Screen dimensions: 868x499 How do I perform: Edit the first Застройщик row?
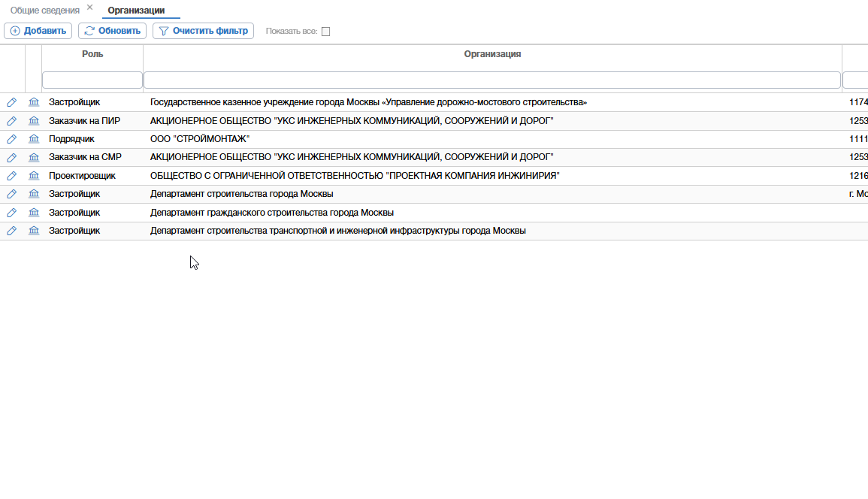point(11,102)
